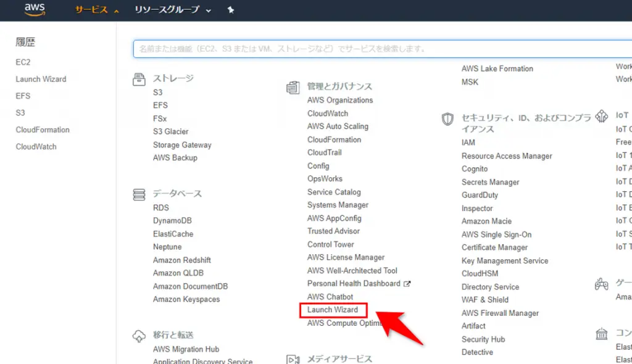Open Amazon DocumentDB service
The image size is (632, 364).
(x=190, y=286)
